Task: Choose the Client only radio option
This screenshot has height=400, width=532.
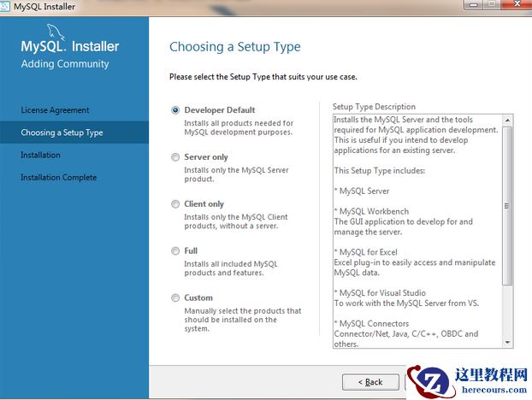Action: point(175,204)
